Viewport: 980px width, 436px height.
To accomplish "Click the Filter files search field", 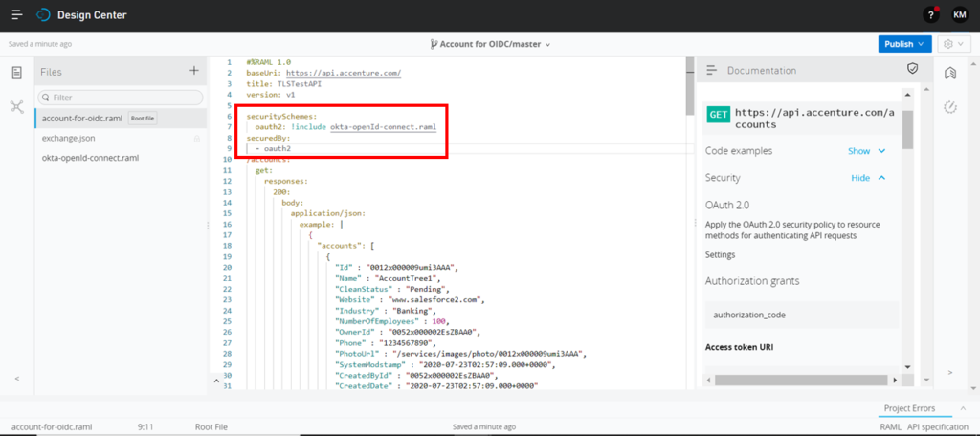I will click(x=121, y=98).
